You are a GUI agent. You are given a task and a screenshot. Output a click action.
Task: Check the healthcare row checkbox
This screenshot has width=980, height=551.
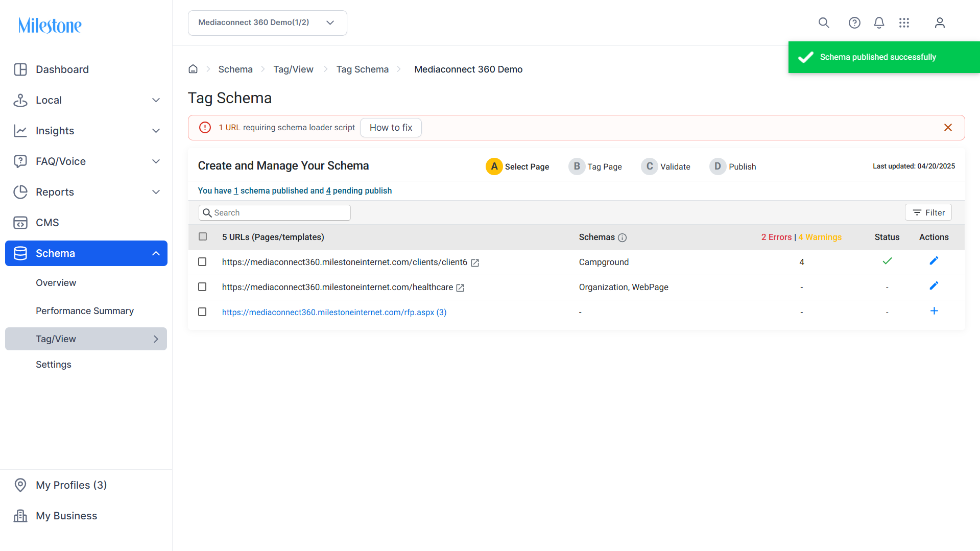pos(202,287)
